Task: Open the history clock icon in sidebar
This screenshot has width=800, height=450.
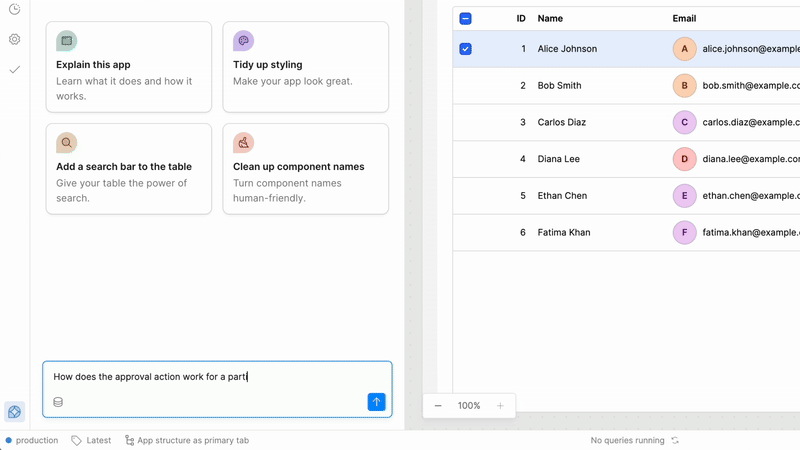Action: point(14,9)
